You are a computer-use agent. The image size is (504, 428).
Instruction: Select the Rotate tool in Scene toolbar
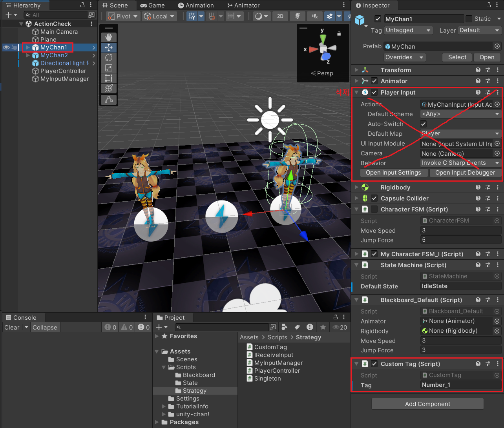pos(109,58)
